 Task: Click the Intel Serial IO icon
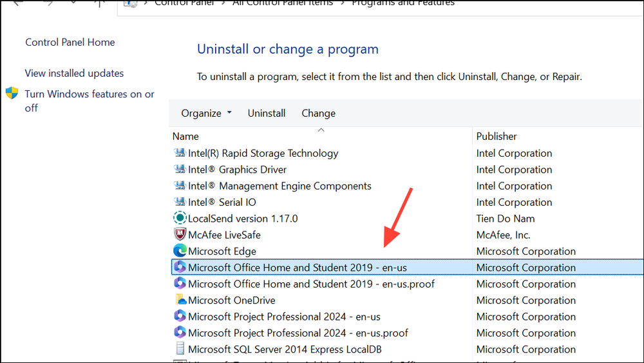pyautogui.click(x=180, y=202)
